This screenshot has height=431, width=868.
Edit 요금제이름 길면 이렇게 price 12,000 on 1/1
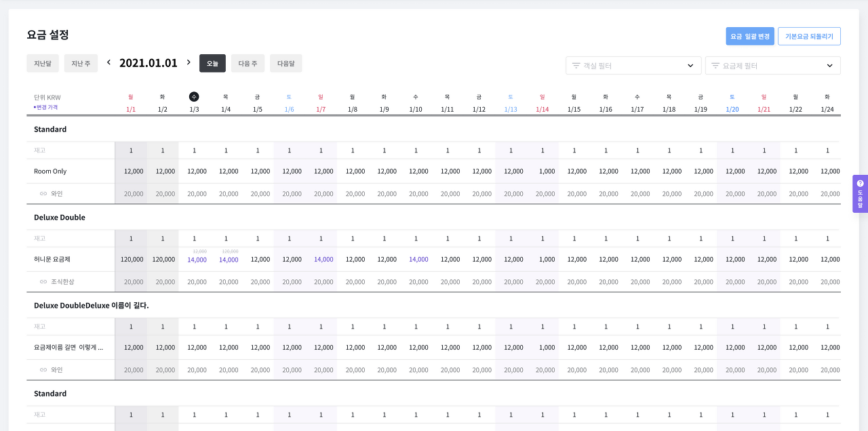(134, 348)
